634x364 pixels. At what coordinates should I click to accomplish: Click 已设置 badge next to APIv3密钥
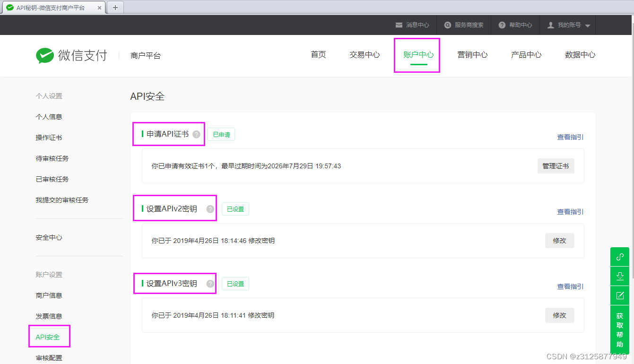235,284
